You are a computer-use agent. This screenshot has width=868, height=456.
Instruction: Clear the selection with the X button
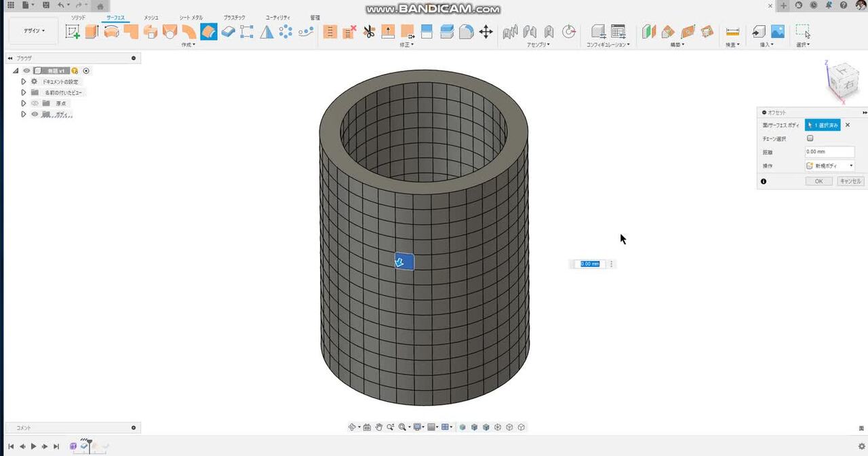pyautogui.click(x=848, y=125)
